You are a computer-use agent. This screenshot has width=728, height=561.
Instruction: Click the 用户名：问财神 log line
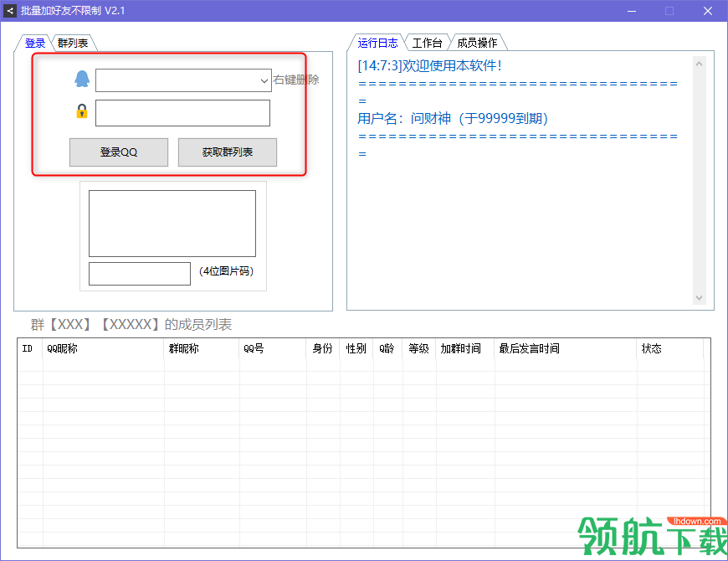click(453, 118)
